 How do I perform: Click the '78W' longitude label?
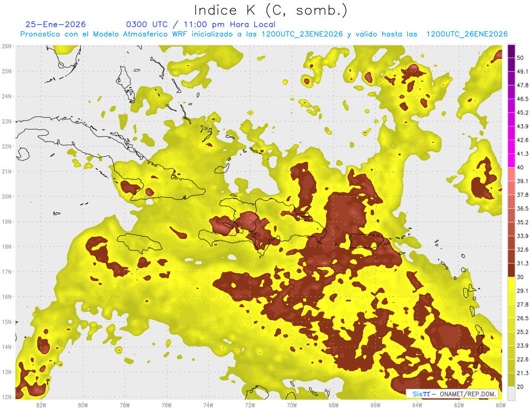click(x=125, y=405)
